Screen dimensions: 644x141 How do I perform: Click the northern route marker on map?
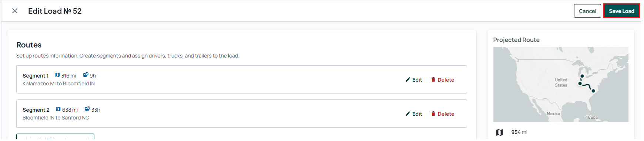tap(582, 76)
